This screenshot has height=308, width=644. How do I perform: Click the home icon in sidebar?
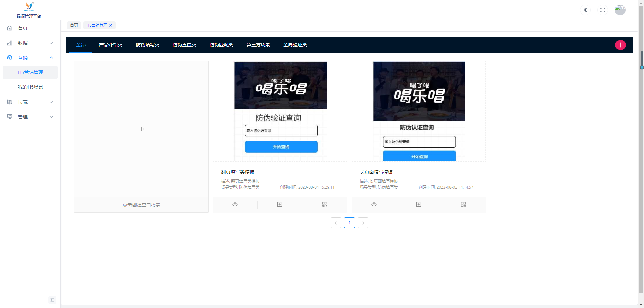click(x=10, y=28)
